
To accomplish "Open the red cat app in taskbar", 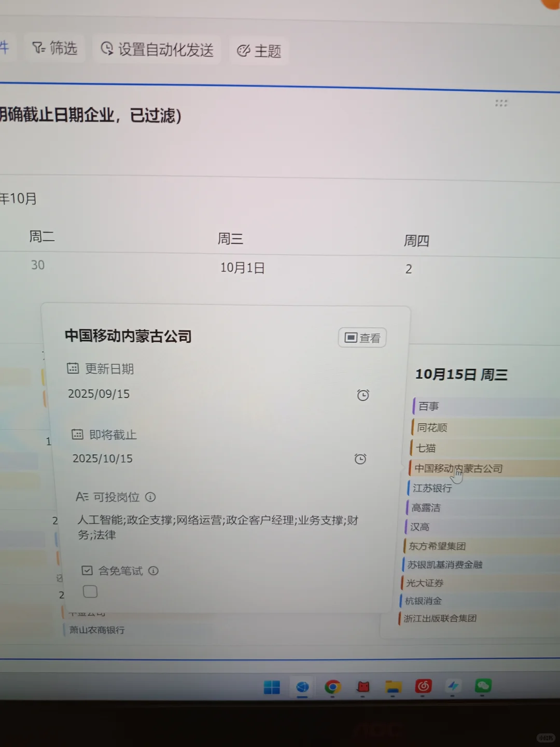I will tap(363, 687).
